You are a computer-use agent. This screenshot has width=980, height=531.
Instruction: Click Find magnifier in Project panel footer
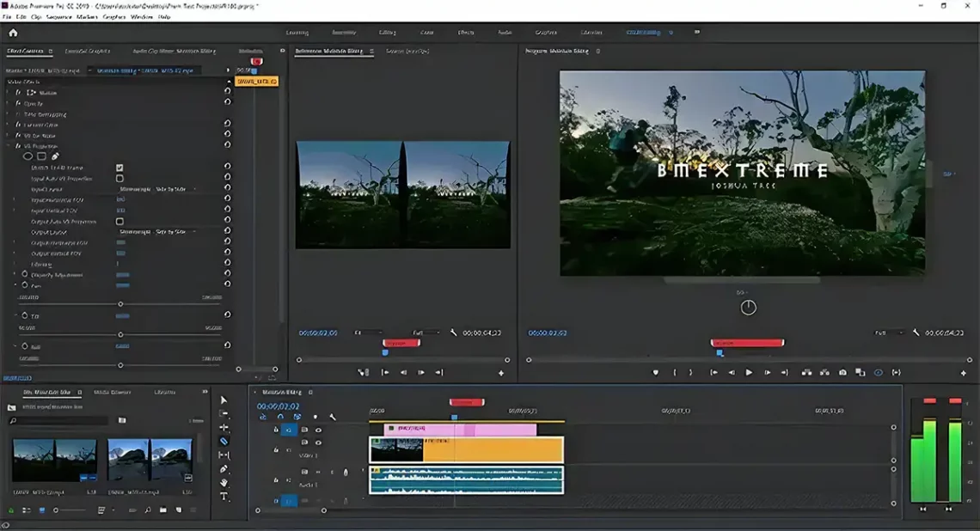click(148, 510)
